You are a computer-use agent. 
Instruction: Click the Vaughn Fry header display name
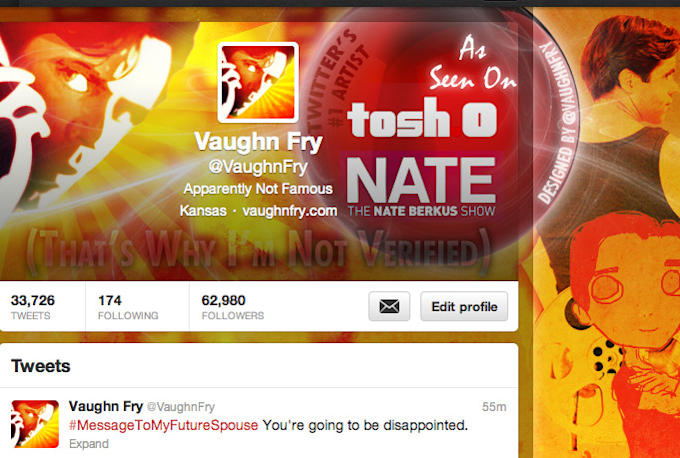click(258, 142)
